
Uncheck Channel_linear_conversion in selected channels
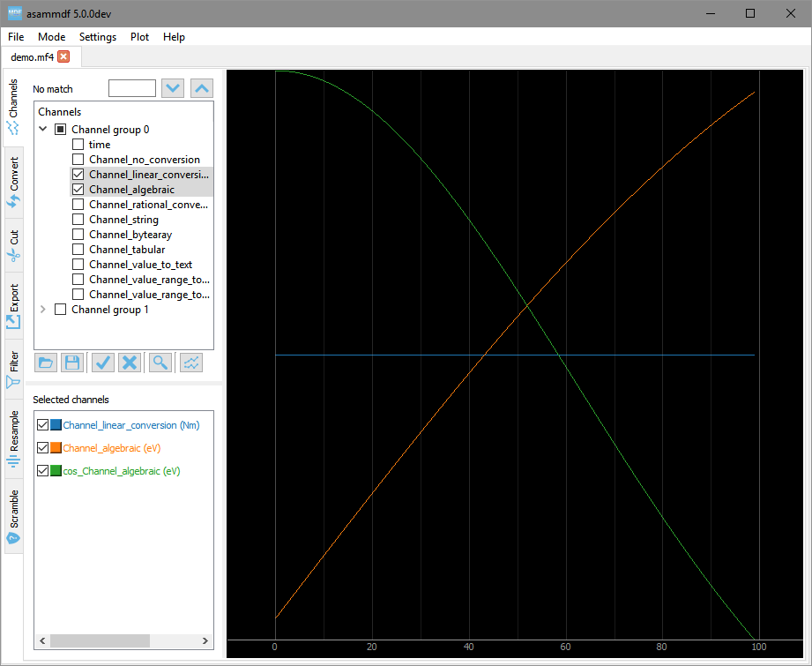(x=41, y=424)
